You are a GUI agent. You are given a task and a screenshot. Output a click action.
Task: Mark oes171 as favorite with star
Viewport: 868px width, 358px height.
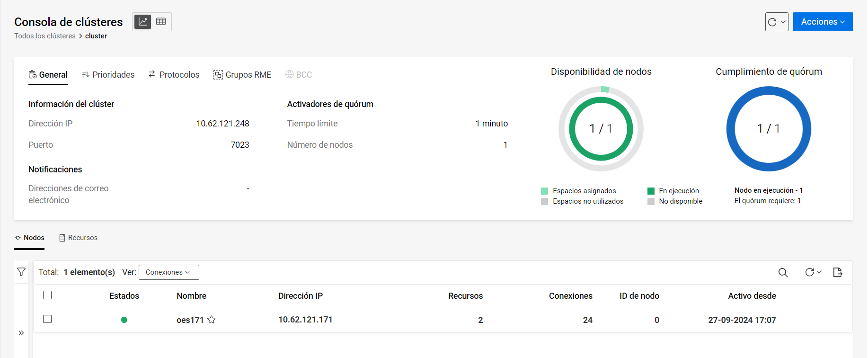tap(212, 320)
